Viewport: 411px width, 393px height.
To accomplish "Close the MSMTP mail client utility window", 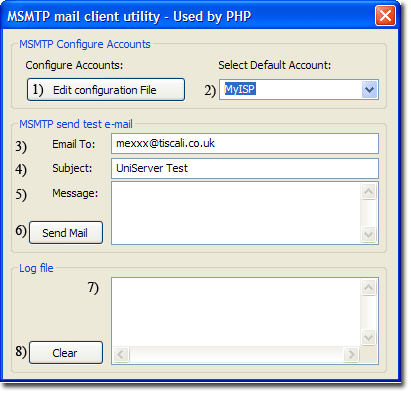I will tap(385, 15).
